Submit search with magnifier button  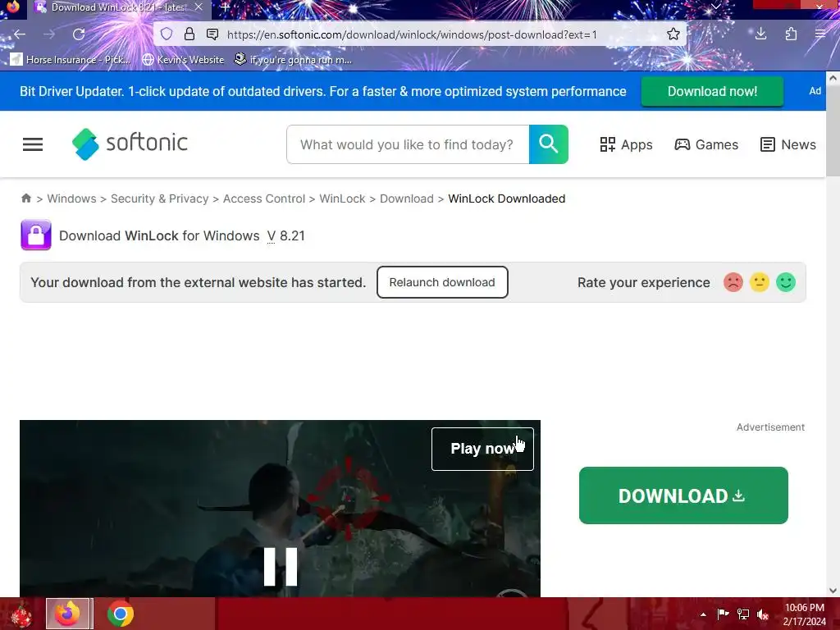[549, 144]
